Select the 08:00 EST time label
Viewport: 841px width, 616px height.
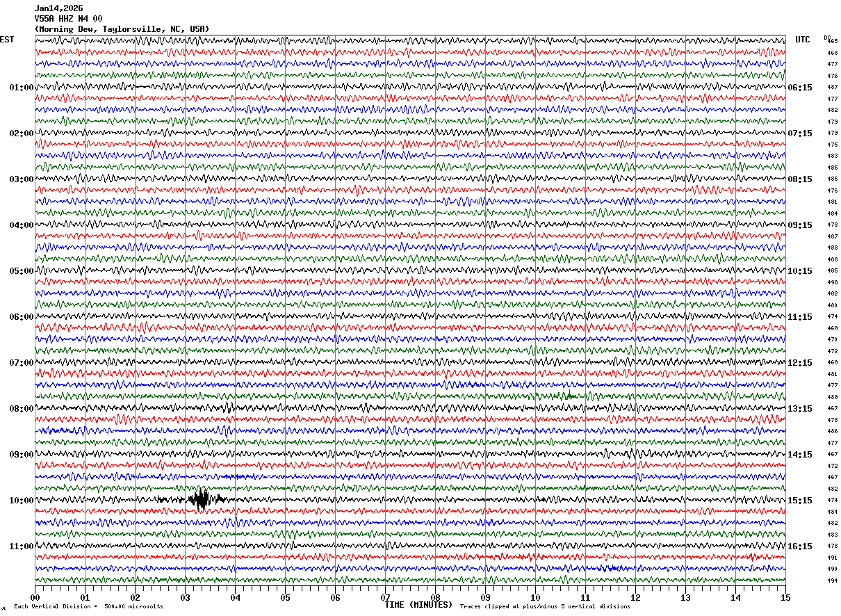(22, 409)
